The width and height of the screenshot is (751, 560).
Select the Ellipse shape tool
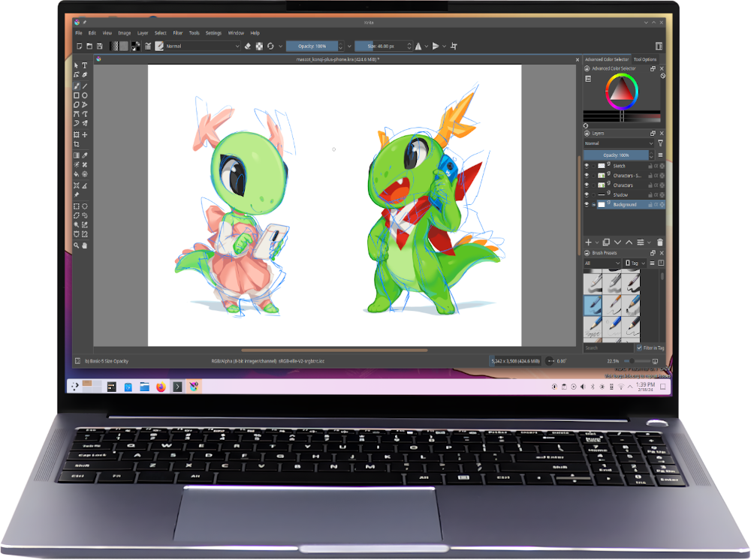(x=85, y=95)
